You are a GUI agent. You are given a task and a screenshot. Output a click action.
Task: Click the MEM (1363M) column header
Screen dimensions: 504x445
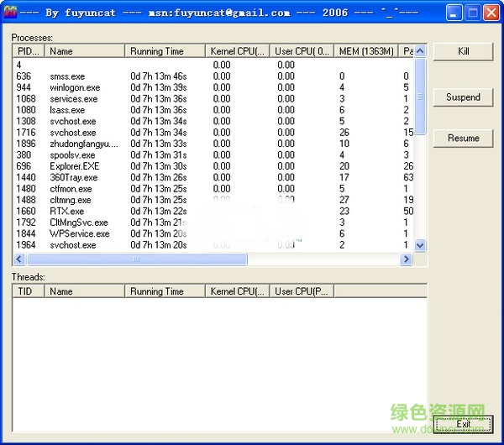coord(365,51)
